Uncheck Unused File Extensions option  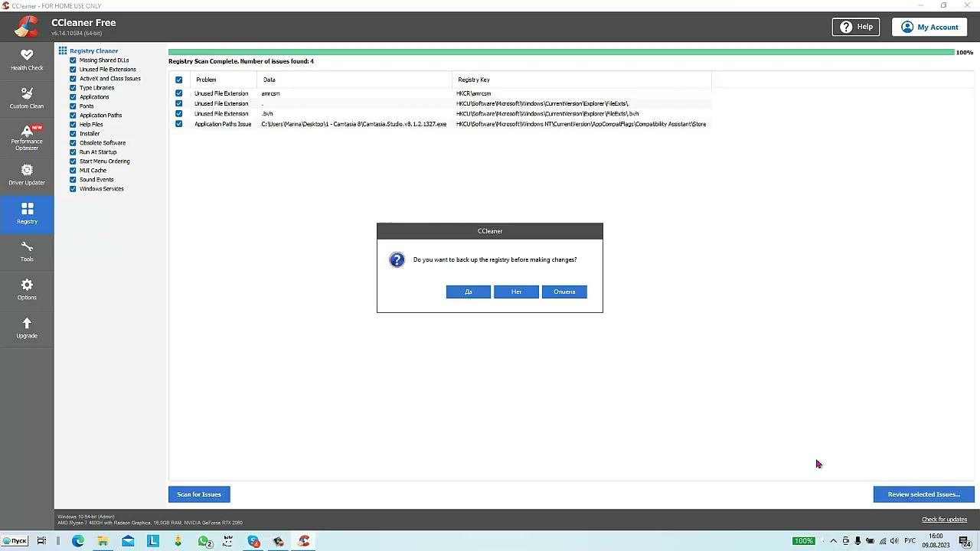[x=73, y=70]
